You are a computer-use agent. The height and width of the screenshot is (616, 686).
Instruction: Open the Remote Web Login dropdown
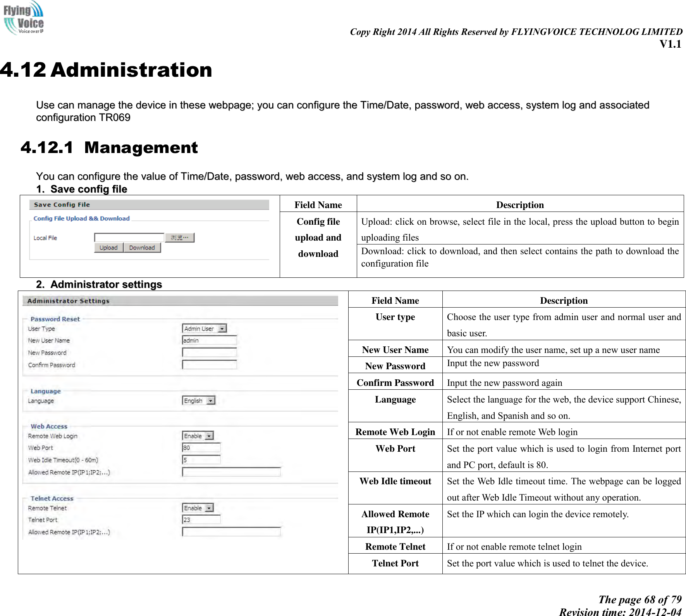click(x=198, y=436)
